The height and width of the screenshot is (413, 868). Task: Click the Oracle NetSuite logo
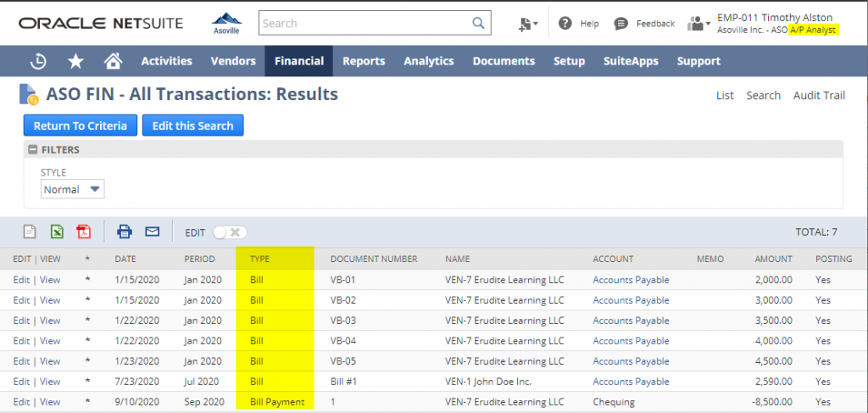[x=101, y=23]
